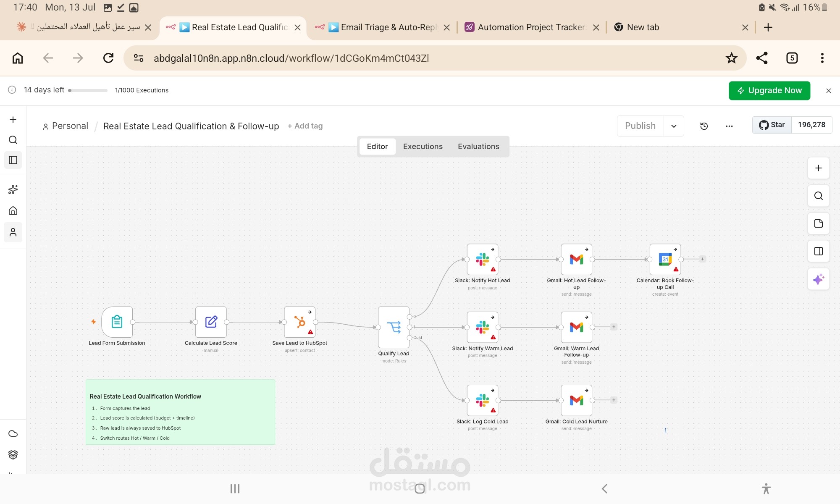Viewport: 840px width, 504px height.
Task: Open the Gmail: Cold Lead Nurture node
Action: click(577, 400)
